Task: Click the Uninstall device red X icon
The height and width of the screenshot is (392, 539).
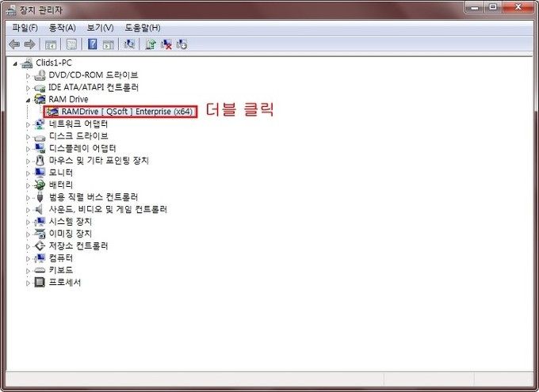Action: (x=166, y=44)
